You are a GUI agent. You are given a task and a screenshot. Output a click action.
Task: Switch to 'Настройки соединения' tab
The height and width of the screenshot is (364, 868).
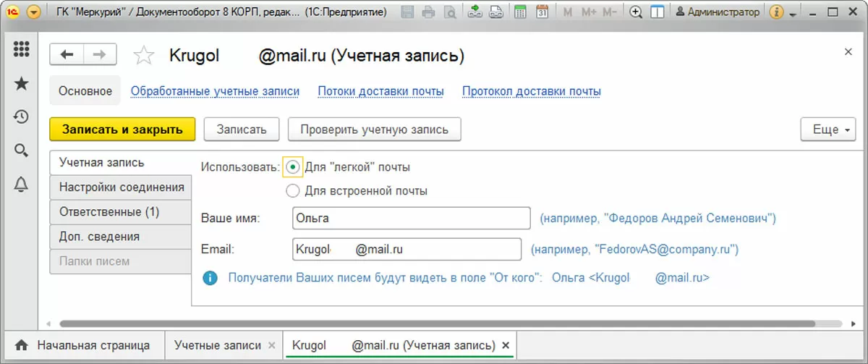coord(122,187)
